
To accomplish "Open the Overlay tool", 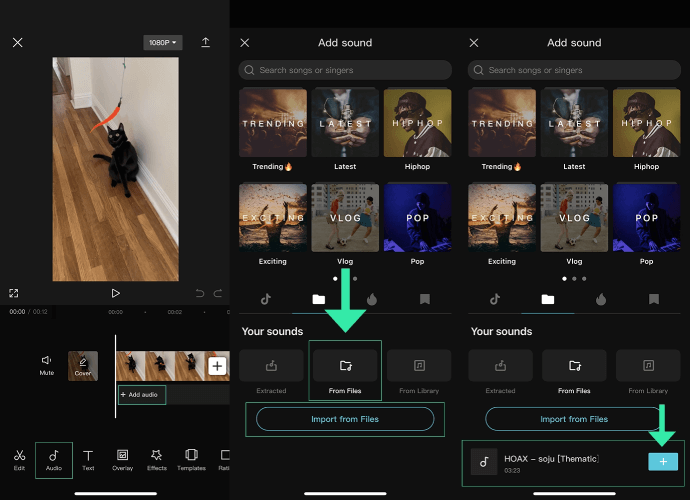I will pos(122,460).
